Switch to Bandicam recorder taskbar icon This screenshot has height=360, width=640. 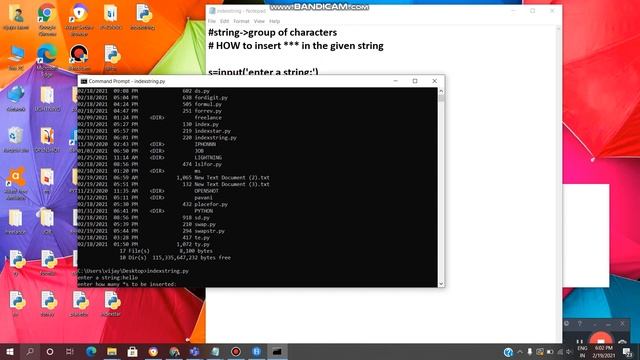[236, 351]
